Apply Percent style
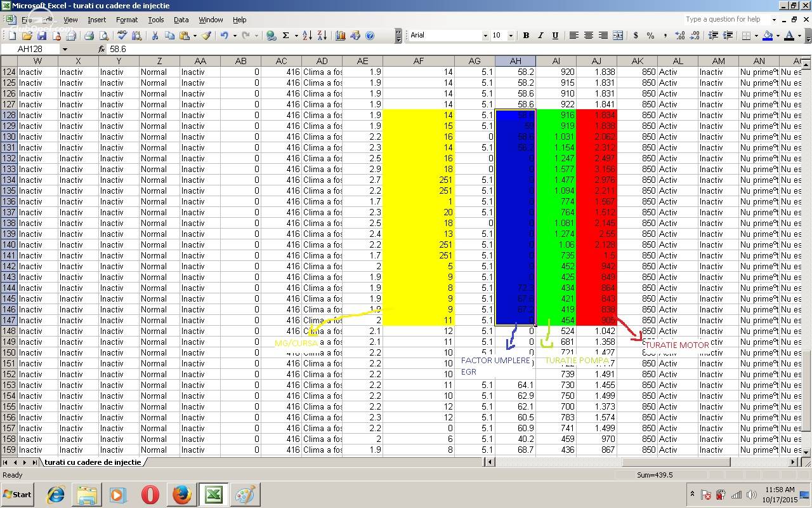Screen dimensions: 812x508 point(650,36)
